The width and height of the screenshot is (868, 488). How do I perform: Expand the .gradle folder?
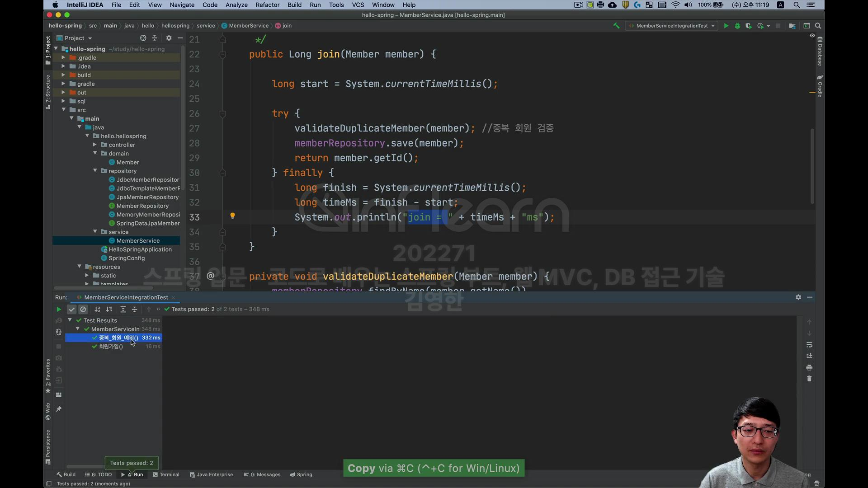pyautogui.click(x=63, y=57)
